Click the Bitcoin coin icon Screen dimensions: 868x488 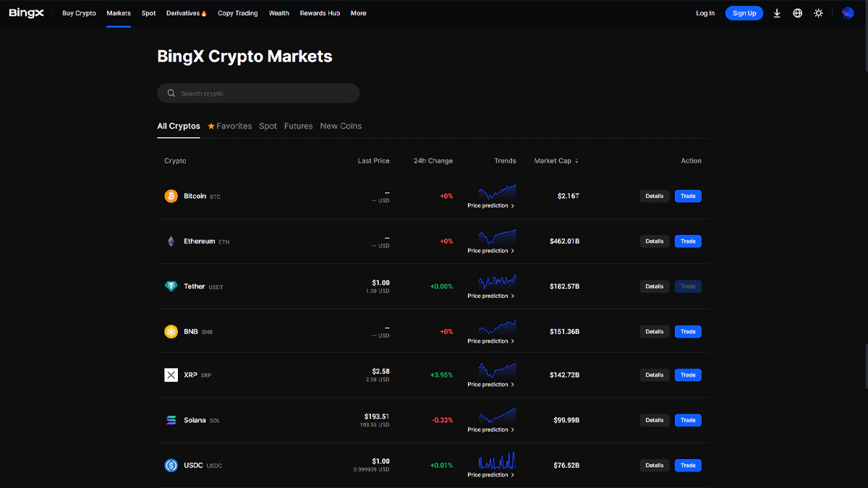coord(171,196)
